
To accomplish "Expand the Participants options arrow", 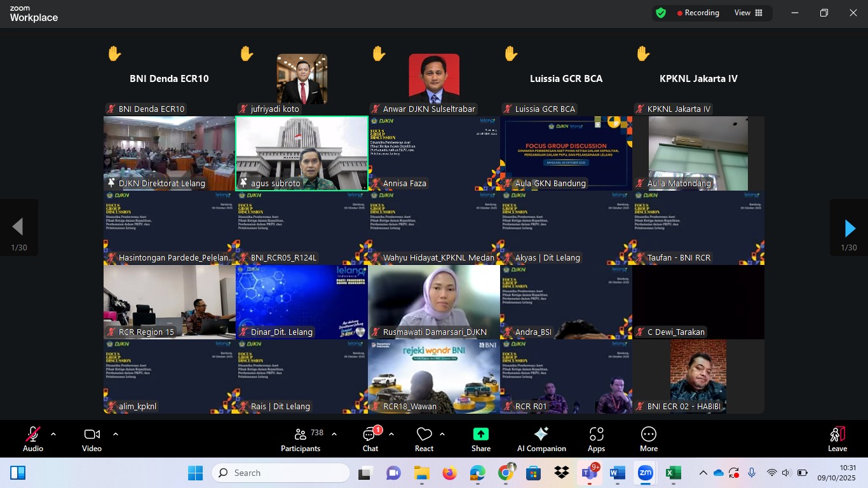I will pyautogui.click(x=334, y=434).
